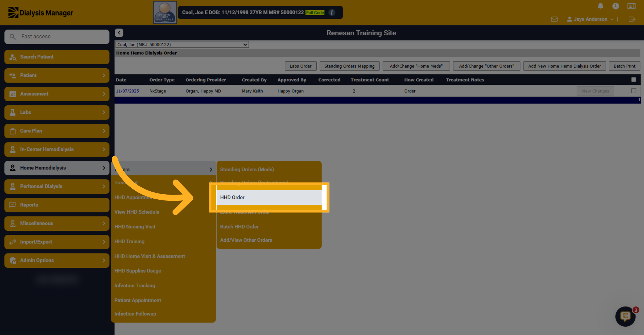Image resolution: width=644 pixels, height=335 pixels.
Task: Click the Dialysis Manager logo
Action: (41, 13)
